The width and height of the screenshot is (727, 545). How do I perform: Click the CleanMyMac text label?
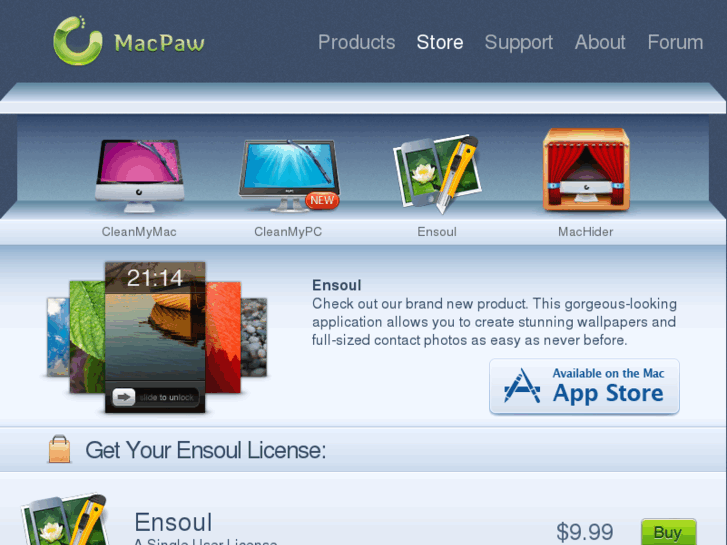(139, 232)
